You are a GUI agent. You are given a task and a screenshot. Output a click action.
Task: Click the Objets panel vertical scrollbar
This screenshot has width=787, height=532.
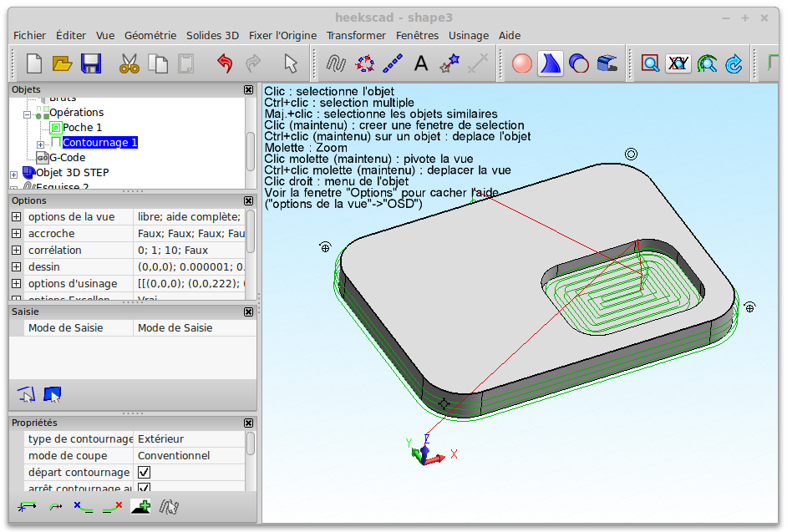point(251,150)
